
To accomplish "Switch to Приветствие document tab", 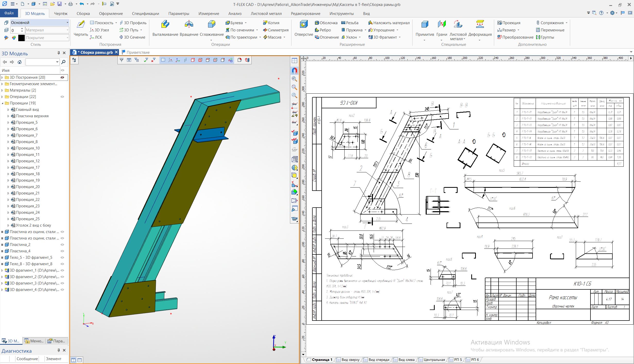I will click(136, 52).
